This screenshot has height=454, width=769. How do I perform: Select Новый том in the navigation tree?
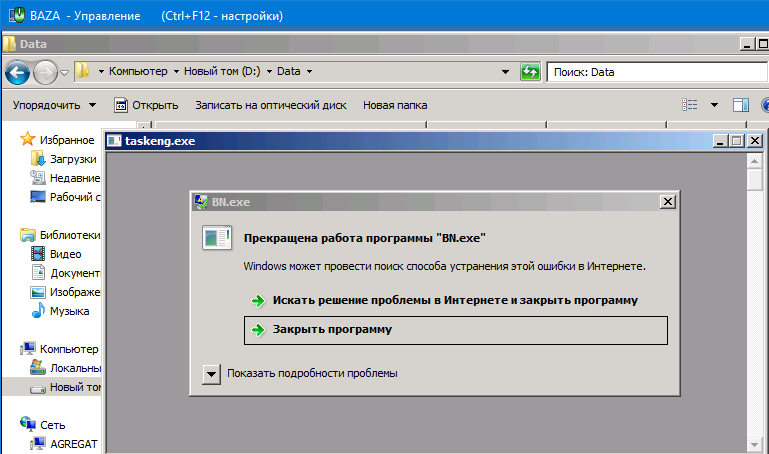pyautogui.click(x=75, y=387)
